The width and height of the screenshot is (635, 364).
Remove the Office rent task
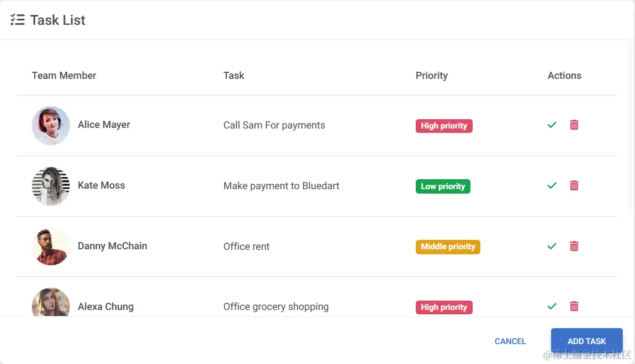[574, 247]
